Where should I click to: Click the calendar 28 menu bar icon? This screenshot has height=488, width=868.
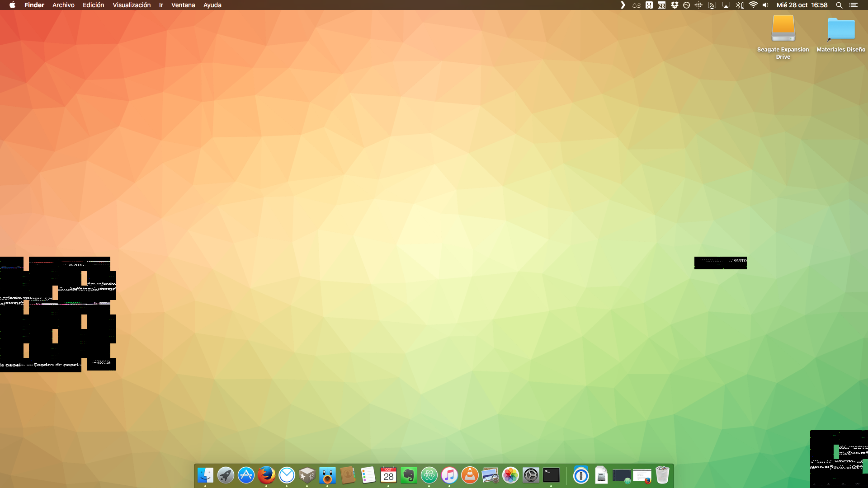click(x=661, y=5)
